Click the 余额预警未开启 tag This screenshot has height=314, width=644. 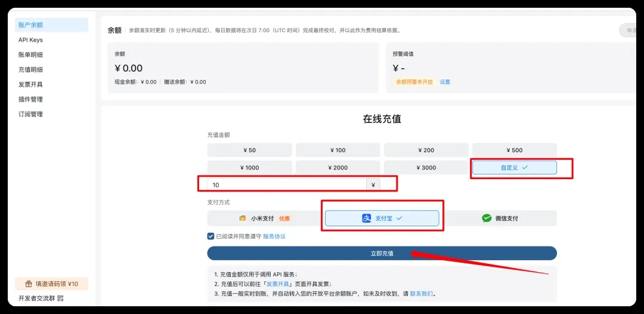tap(414, 82)
